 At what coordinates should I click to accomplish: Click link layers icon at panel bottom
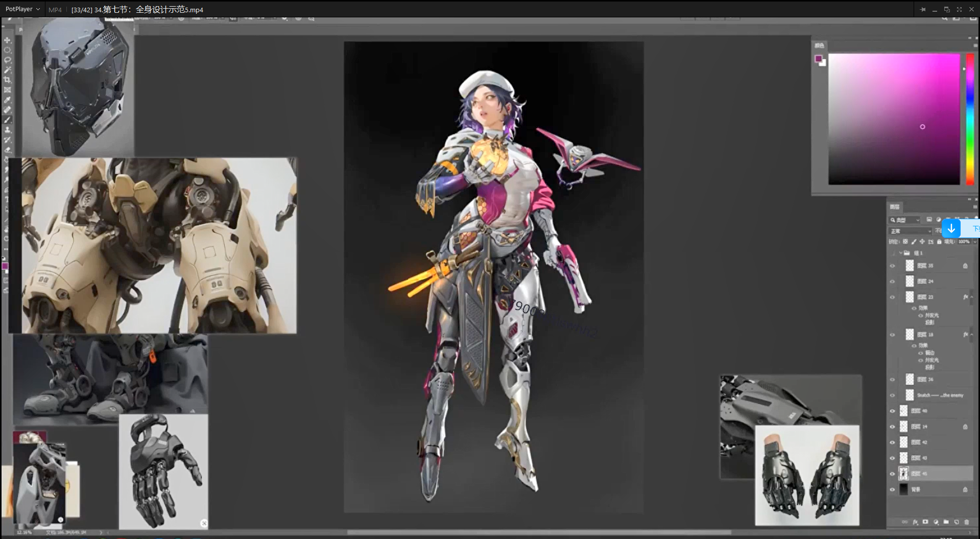(x=904, y=522)
